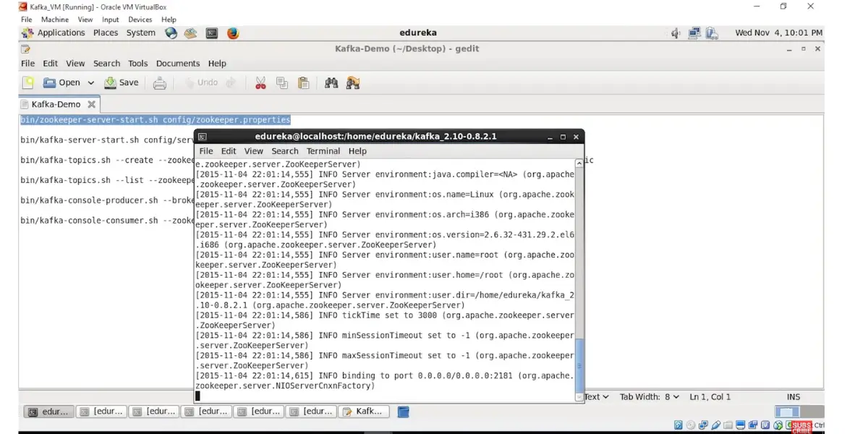Launch Firefox from the top panel

(233, 33)
